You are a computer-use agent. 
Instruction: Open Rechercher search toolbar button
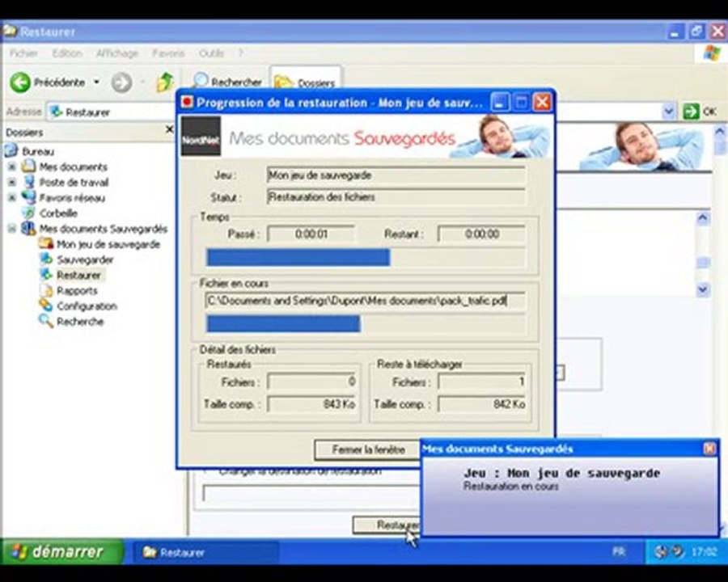227,82
